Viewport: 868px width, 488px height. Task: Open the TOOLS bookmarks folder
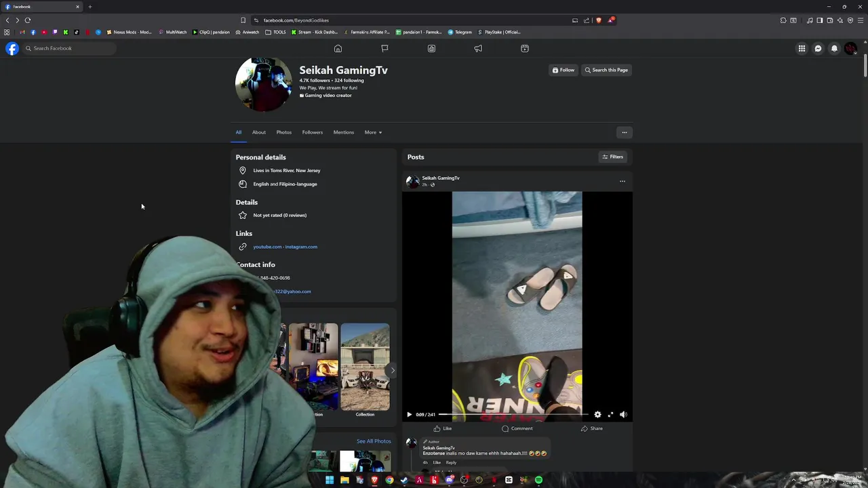(x=275, y=32)
